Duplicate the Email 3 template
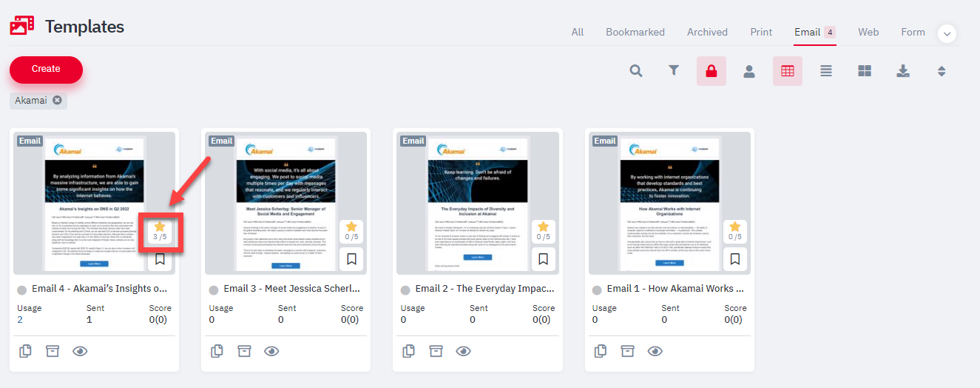This screenshot has width=980, height=388. (217, 351)
